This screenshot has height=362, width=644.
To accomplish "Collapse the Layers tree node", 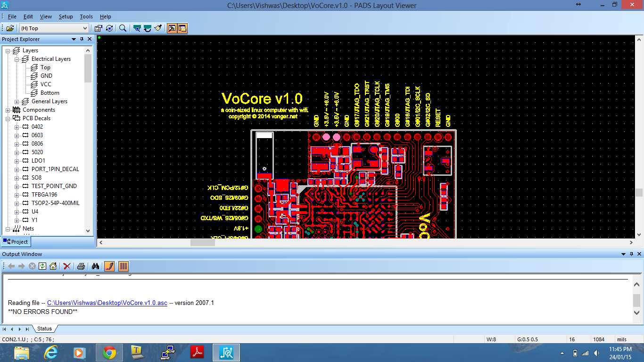I will (8, 50).
